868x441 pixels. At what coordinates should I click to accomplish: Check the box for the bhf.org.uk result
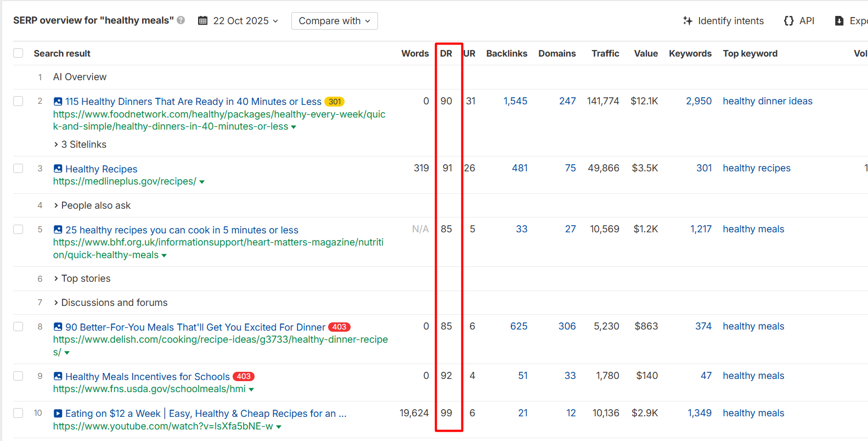(x=18, y=229)
